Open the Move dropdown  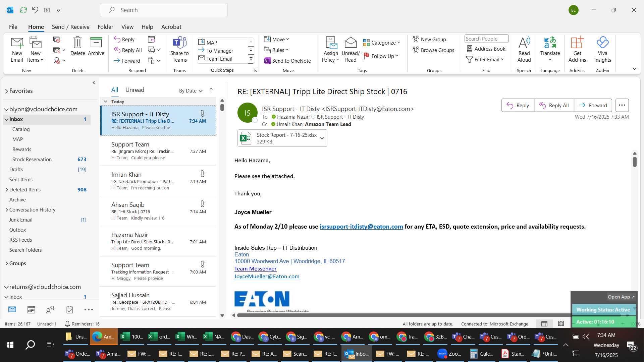[277, 39]
